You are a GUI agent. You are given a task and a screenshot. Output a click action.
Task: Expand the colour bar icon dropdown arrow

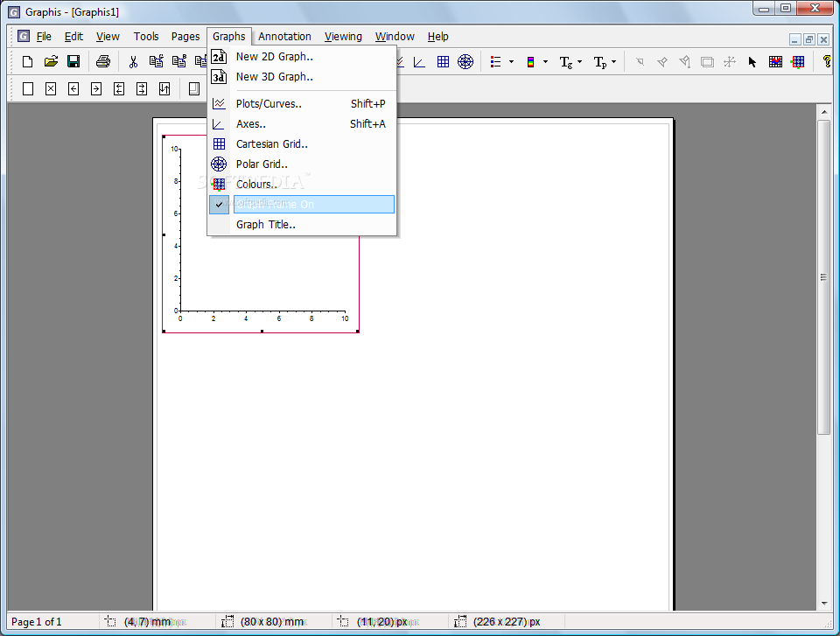[545, 62]
